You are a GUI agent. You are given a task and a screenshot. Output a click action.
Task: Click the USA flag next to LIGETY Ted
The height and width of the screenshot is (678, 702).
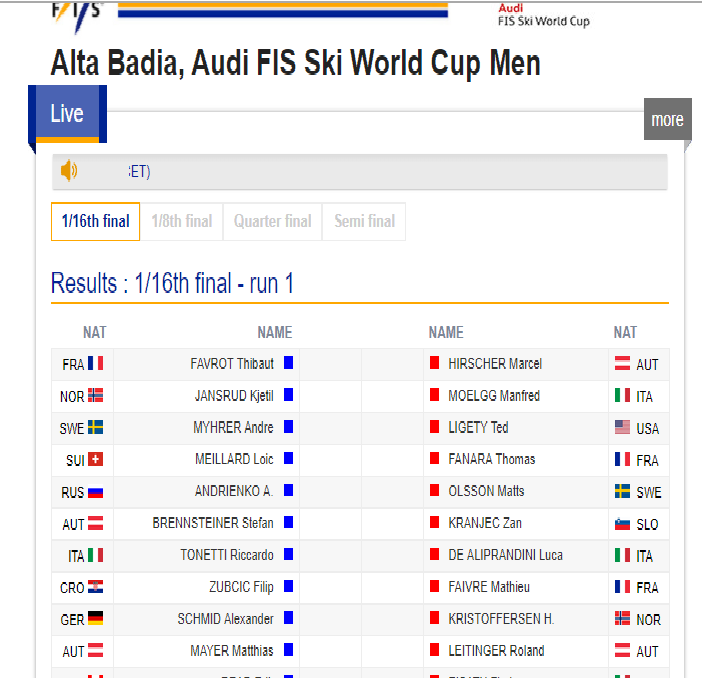pos(622,427)
